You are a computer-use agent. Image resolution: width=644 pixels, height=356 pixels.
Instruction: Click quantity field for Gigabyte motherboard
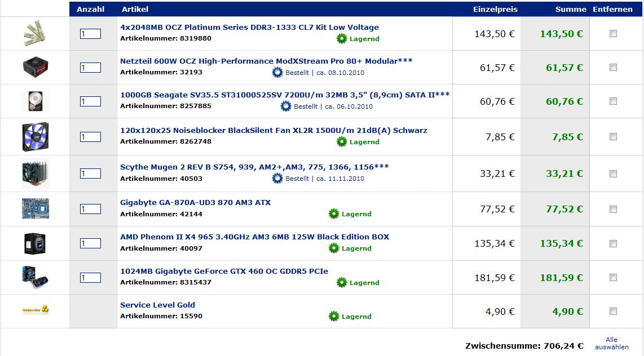[x=90, y=209]
